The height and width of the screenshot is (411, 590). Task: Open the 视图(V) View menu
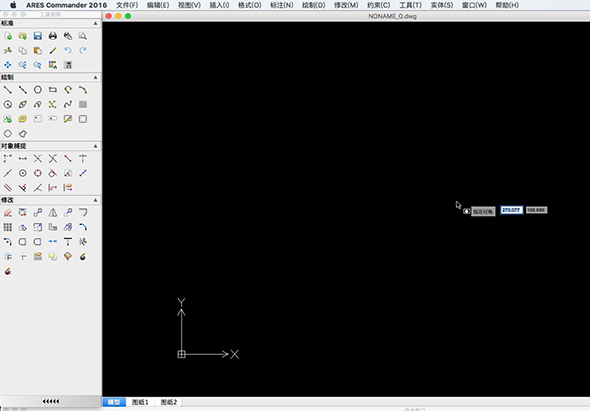(189, 5)
